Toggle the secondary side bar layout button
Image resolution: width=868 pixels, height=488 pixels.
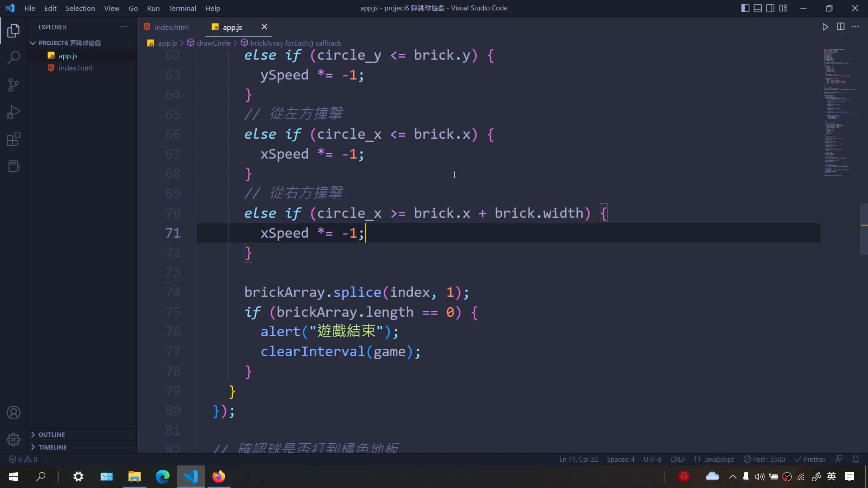(x=770, y=8)
